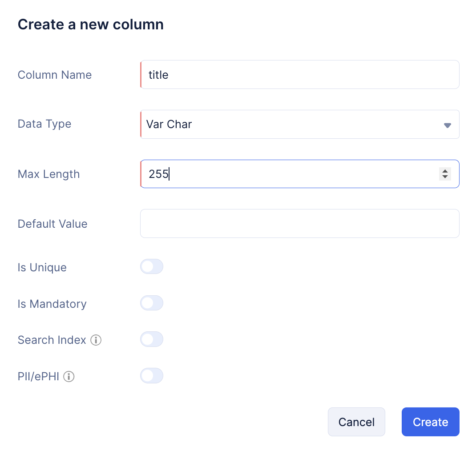Viewport: 476px width, 451px height.
Task: Enable the PII/ePHI toggle
Action: pyautogui.click(x=152, y=376)
